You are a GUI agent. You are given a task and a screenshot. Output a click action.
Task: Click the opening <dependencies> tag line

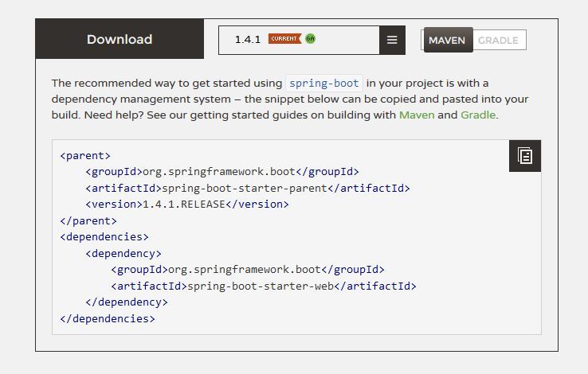pyautogui.click(x=104, y=236)
